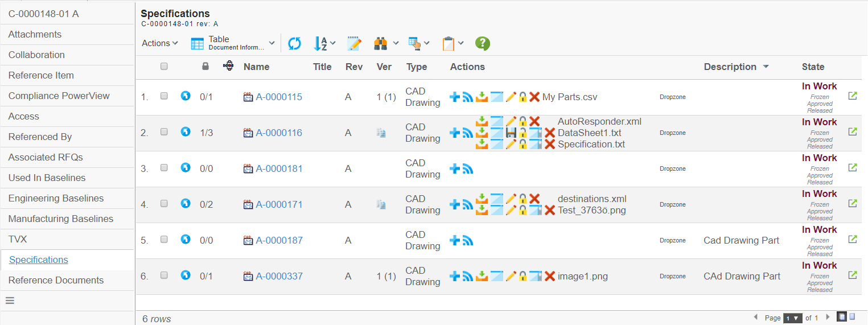This screenshot has height=325, width=868.
Task: Select Compliance PowerView in the left menu
Action: coord(59,96)
